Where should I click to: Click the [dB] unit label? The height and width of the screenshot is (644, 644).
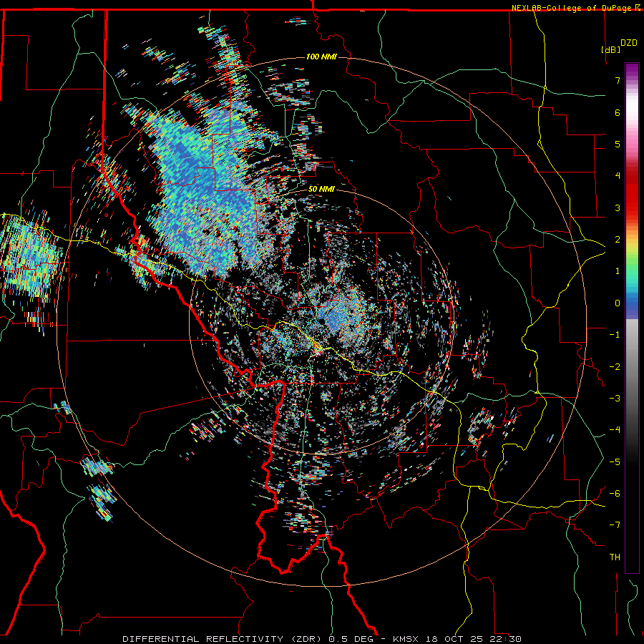[611, 50]
